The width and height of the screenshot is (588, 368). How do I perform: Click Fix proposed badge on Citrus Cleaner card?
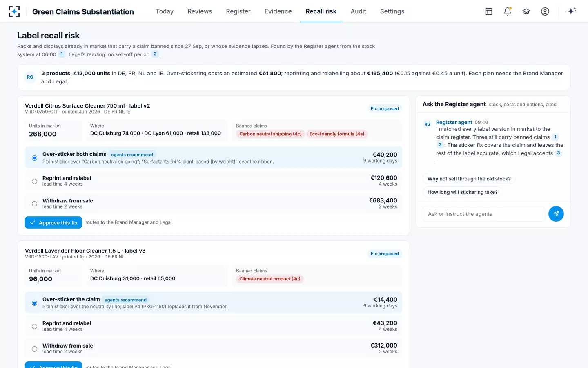pos(385,109)
